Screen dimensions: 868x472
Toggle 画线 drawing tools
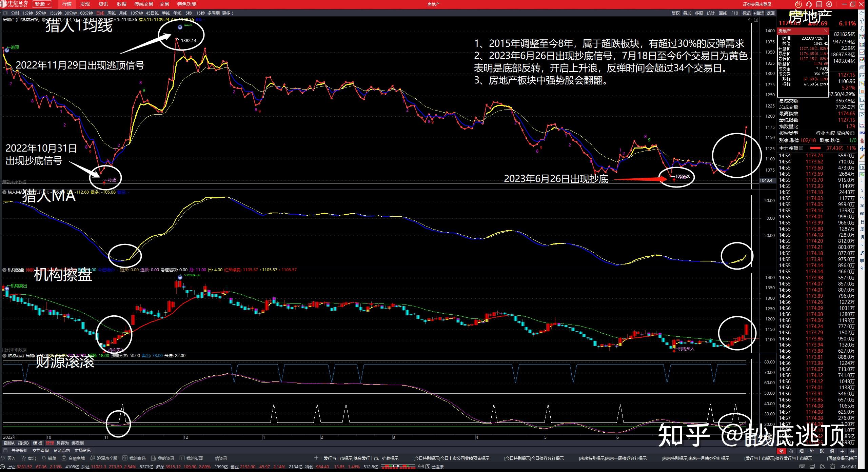[723, 13]
